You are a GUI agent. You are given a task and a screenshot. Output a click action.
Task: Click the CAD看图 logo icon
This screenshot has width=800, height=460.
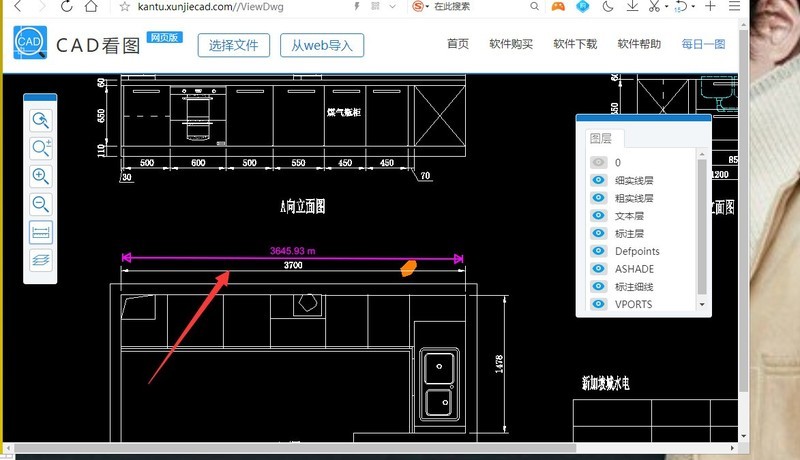[x=31, y=44]
